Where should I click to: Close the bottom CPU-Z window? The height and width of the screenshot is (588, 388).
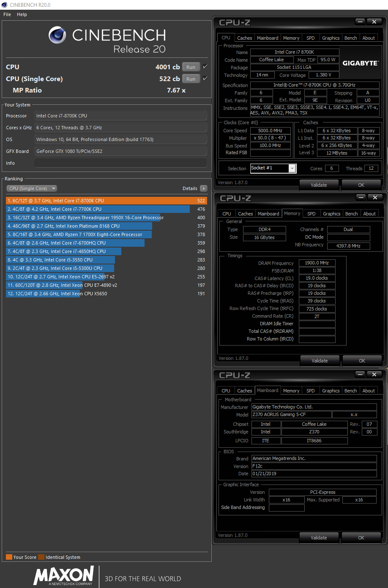click(x=374, y=374)
